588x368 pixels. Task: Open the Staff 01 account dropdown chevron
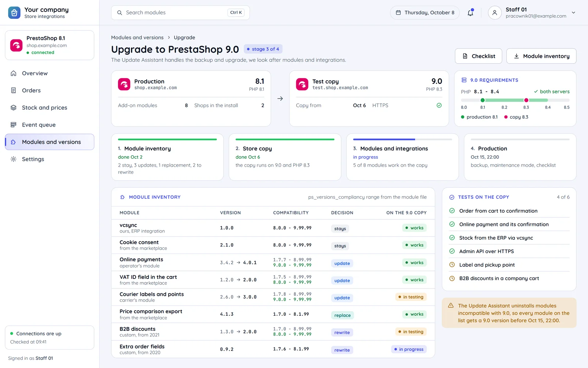point(573,13)
